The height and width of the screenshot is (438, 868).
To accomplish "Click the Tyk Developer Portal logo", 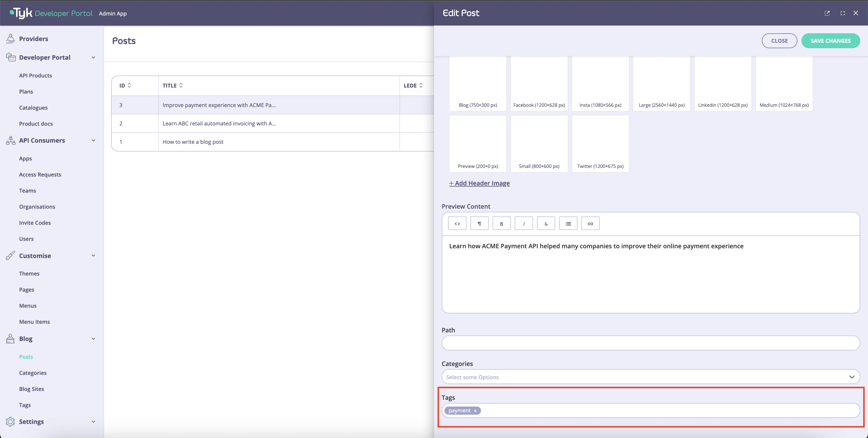I will point(50,13).
